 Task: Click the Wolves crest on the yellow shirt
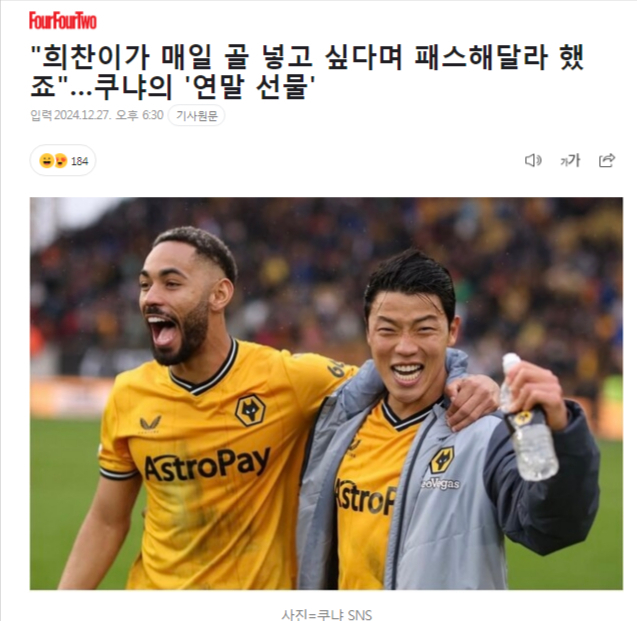(250, 410)
